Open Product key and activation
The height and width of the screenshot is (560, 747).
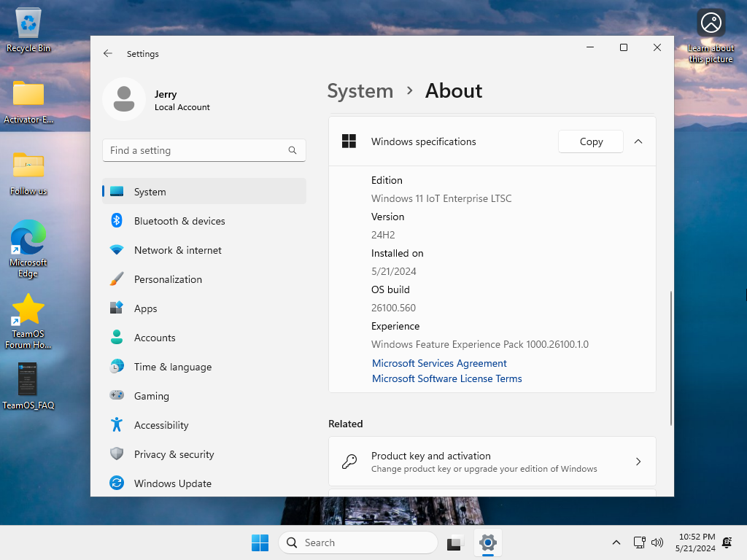coord(492,462)
